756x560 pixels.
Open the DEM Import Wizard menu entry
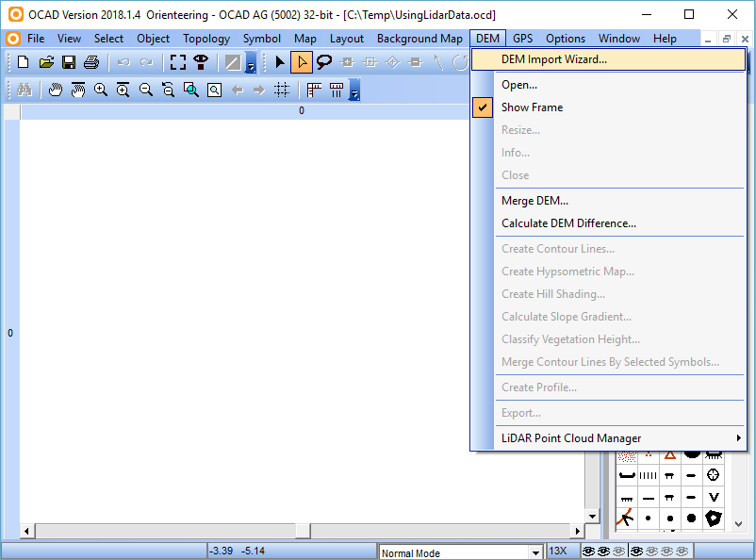click(608, 59)
